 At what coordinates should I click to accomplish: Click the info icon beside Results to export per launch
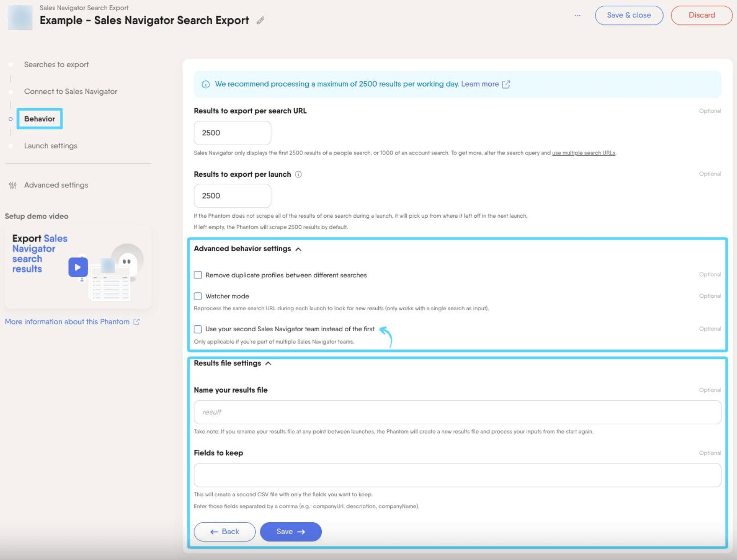(x=299, y=174)
